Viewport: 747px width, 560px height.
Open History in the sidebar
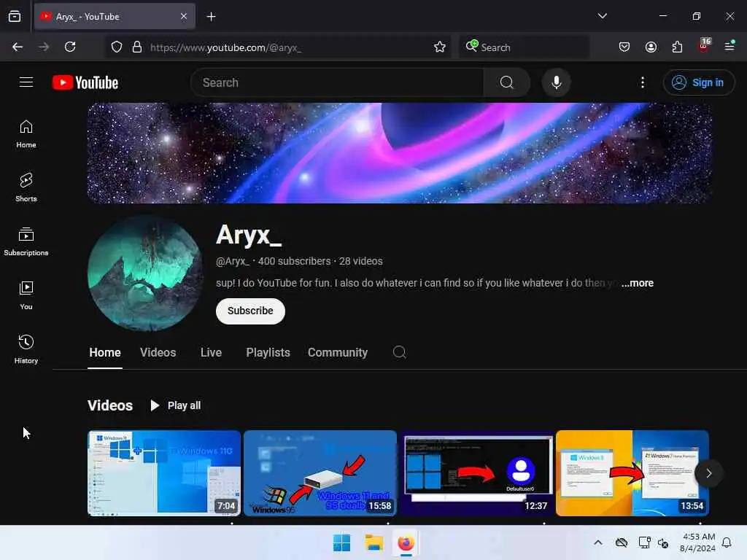(26, 349)
